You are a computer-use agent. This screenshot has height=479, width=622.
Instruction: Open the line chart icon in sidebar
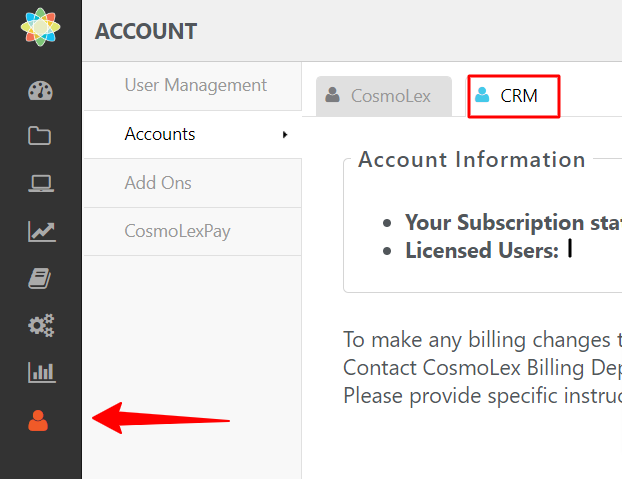pos(40,231)
